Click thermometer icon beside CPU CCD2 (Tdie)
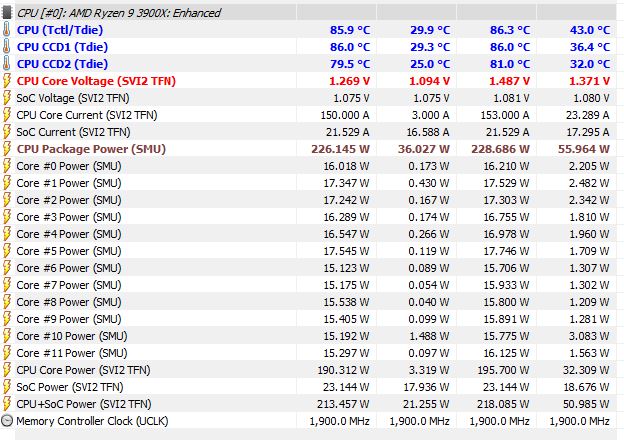Screen dimensions: 624x440 pyautogui.click(x=7, y=64)
